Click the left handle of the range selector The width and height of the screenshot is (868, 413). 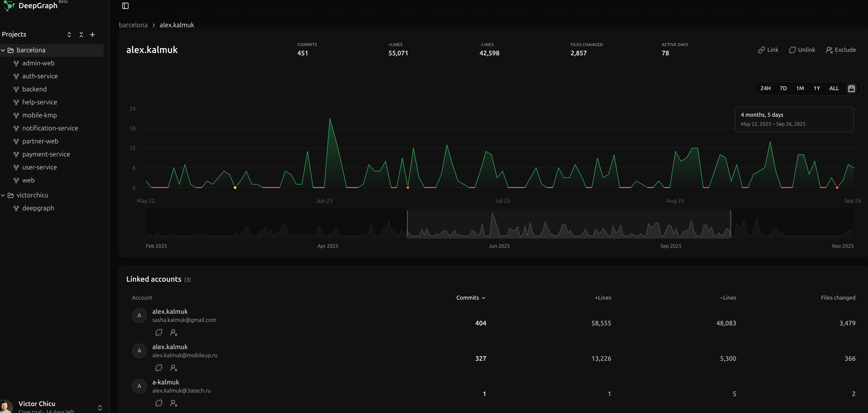click(x=407, y=224)
